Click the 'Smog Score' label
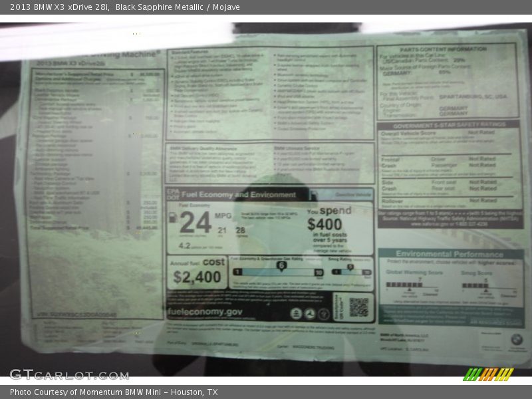The width and height of the screenshot is (532, 399). [476, 273]
